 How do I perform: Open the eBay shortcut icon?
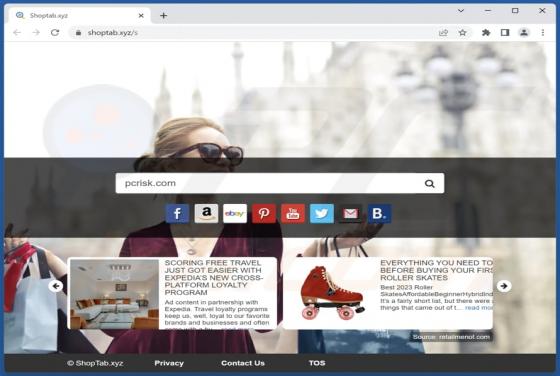(235, 214)
